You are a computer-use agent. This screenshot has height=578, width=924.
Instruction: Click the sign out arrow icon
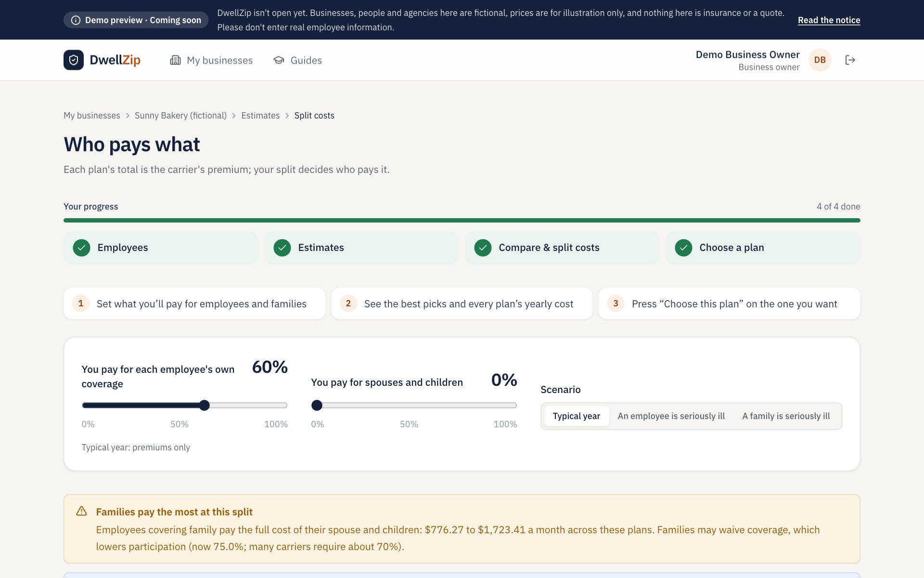(x=850, y=60)
